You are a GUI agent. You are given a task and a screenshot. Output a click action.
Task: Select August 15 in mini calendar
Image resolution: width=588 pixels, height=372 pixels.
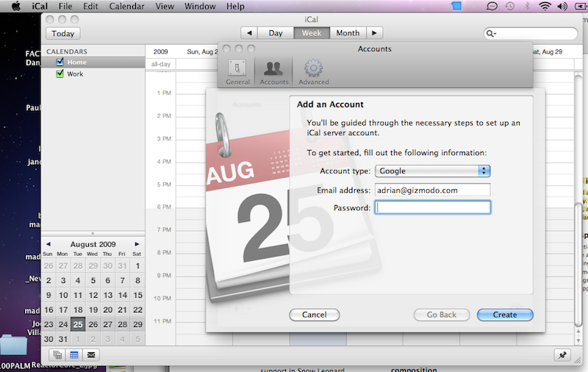click(x=137, y=295)
